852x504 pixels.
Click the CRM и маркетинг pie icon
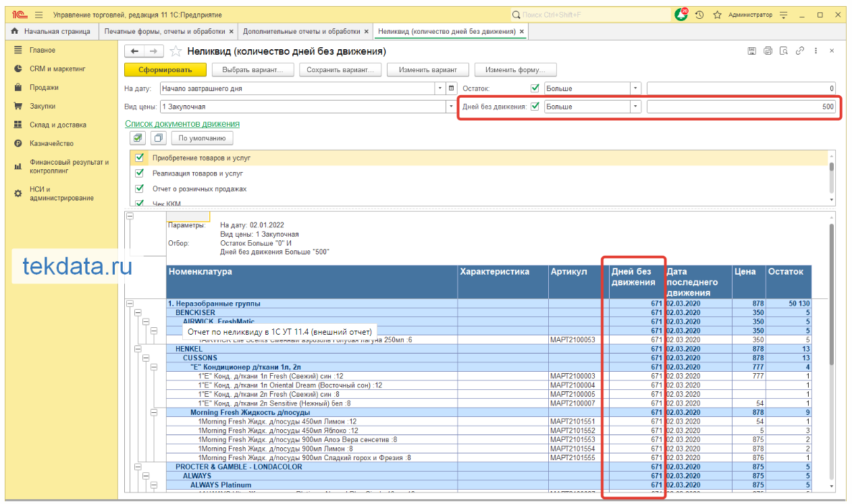[18, 69]
